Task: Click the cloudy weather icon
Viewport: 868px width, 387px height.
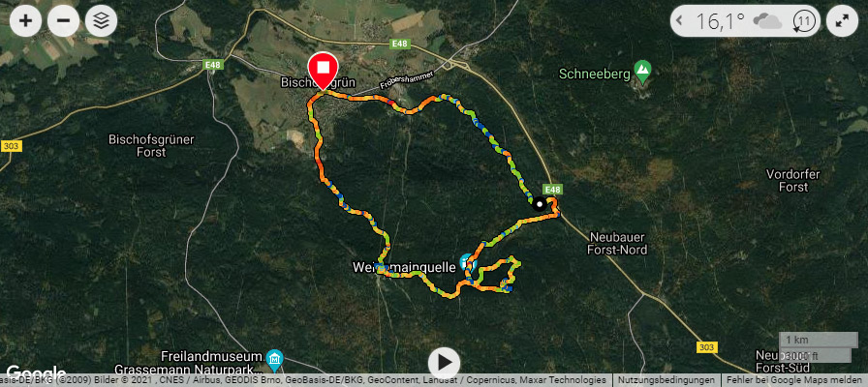Action: point(767,21)
